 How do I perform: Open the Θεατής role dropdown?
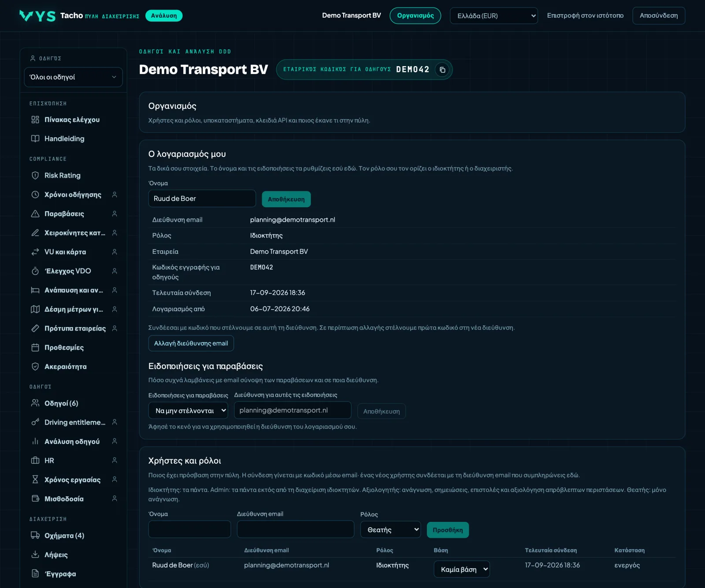click(x=390, y=529)
